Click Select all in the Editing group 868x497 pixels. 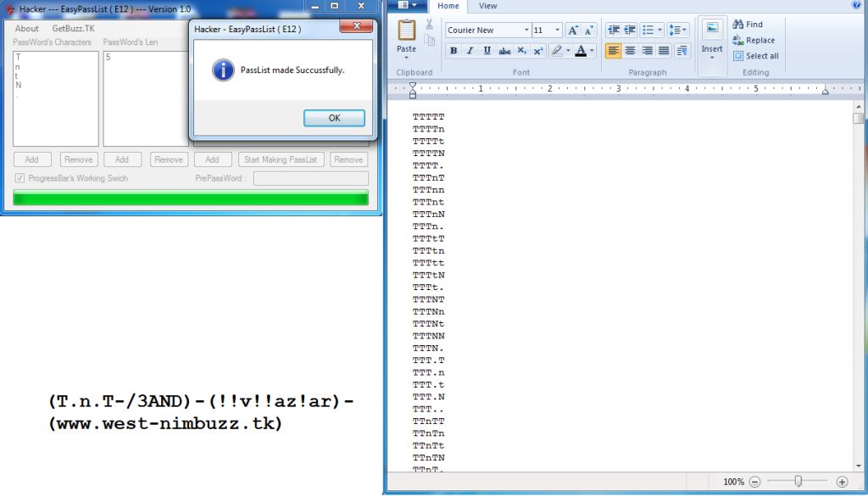coord(755,56)
